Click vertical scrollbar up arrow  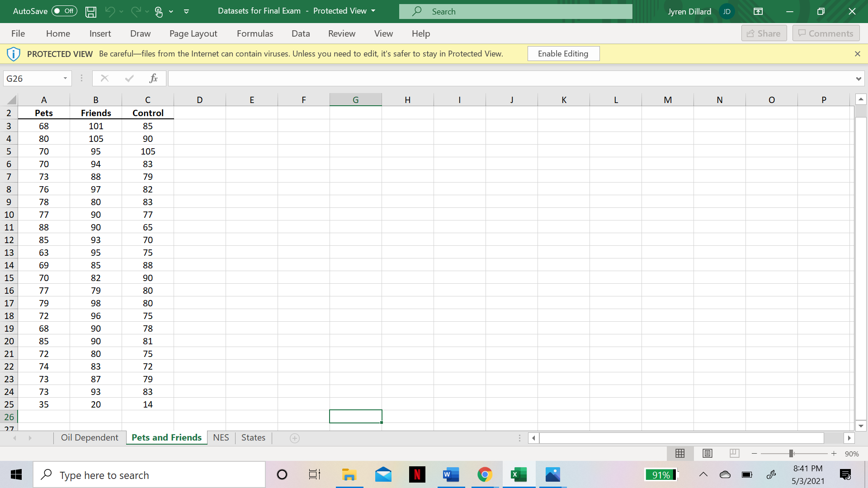[861, 99]
